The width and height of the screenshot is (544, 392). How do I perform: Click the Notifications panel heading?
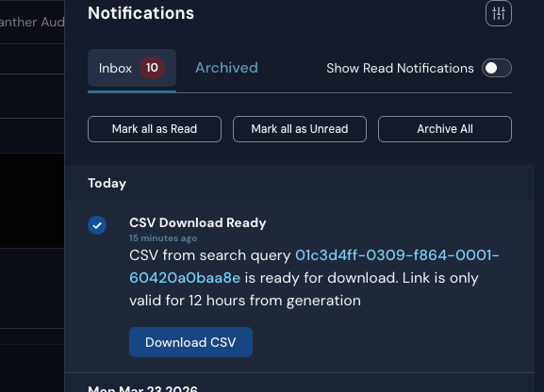140,13
